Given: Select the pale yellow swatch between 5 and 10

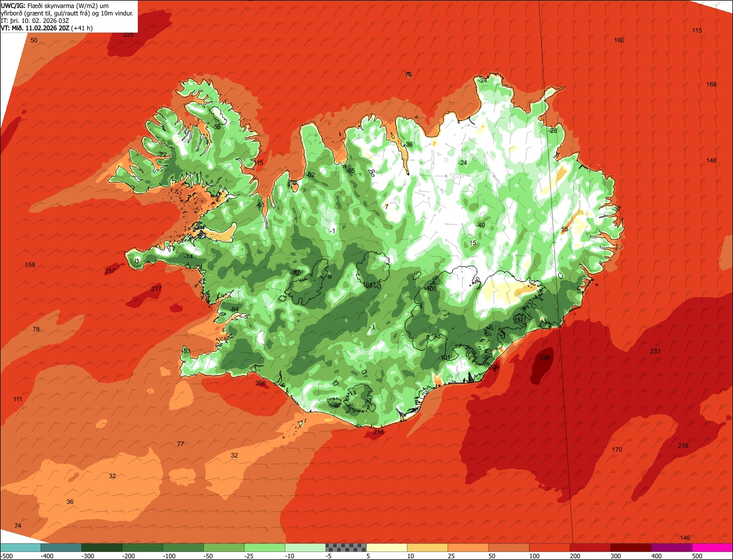Looking at the screenshot, I should (386, 547).
